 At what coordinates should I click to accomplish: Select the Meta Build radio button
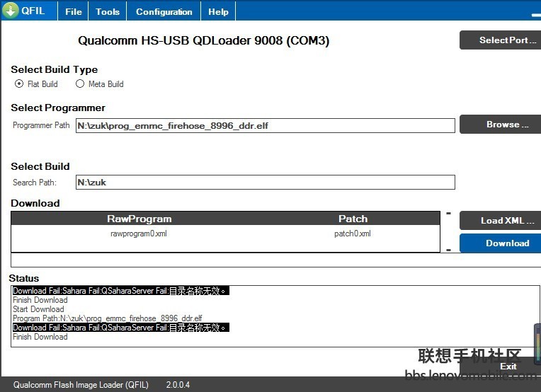click(x=80, y=83)
